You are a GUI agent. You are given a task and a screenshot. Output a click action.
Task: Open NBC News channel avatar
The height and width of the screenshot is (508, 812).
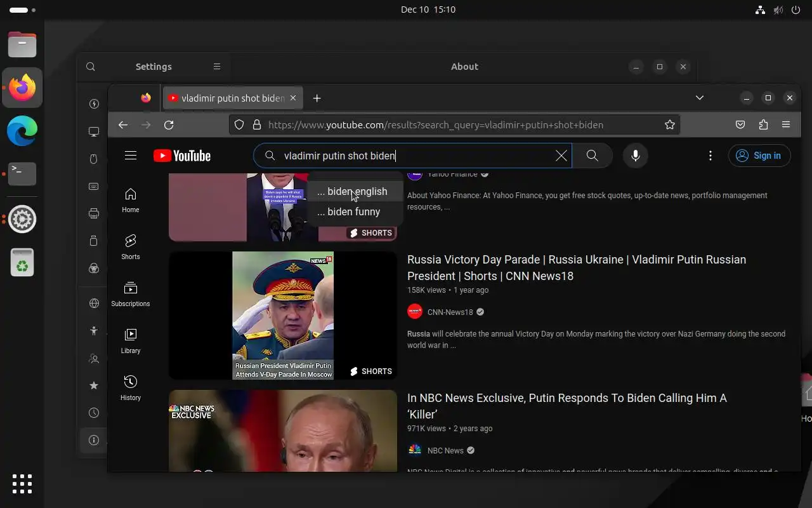(415, 450)
